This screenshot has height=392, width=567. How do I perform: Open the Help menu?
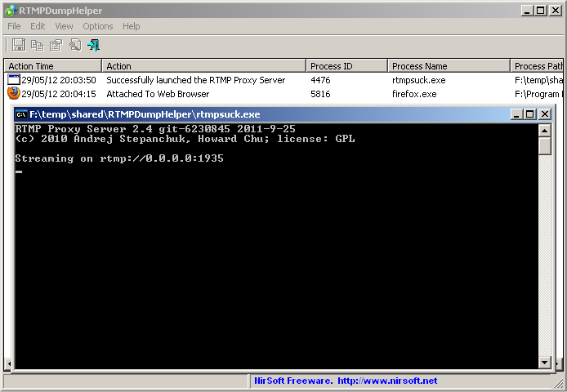[131, 26]
